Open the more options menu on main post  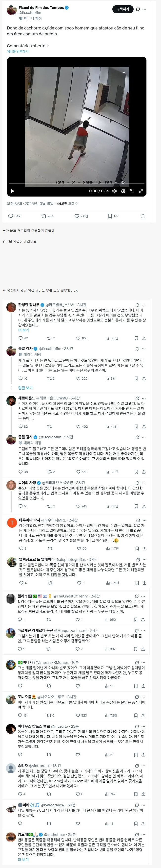click(144, 9)
